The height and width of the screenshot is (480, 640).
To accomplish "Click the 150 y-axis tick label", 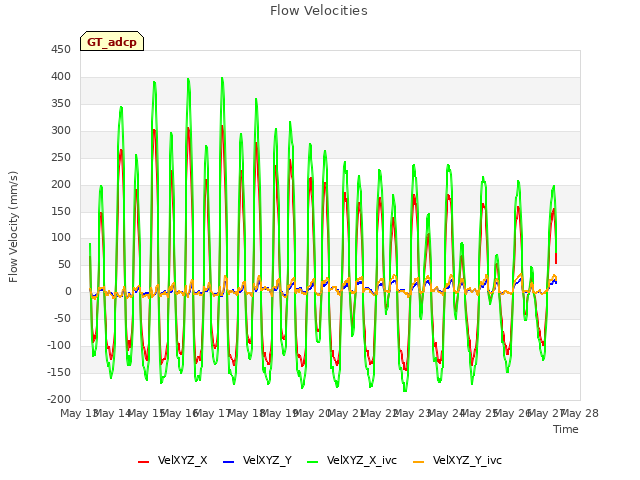I will coord(61,211).
